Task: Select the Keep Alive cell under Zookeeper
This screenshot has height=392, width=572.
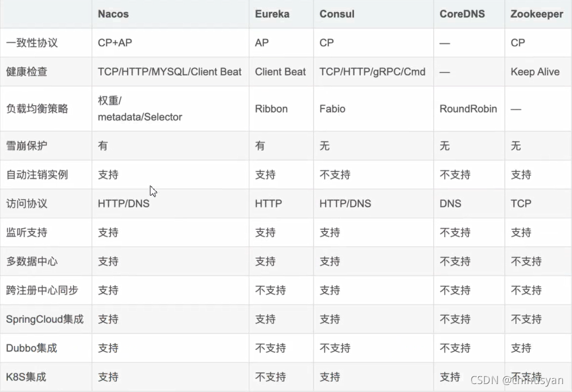Action: point(535,72)
